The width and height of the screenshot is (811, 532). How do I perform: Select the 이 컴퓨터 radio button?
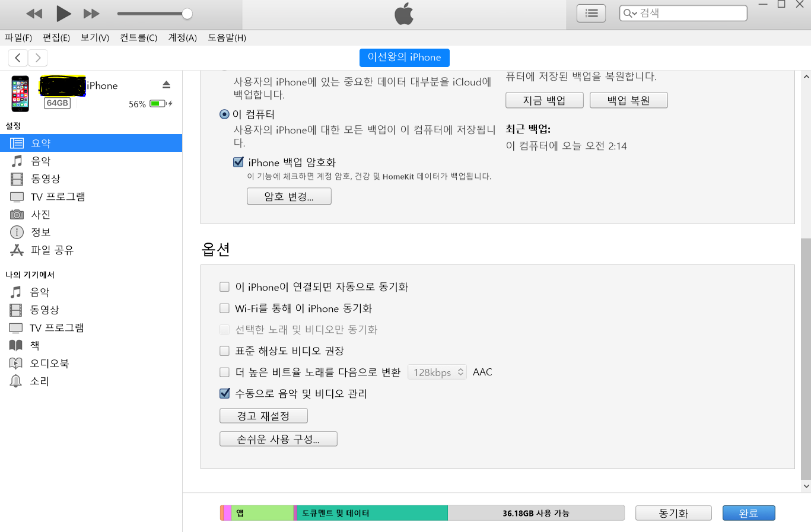[224, 114]
